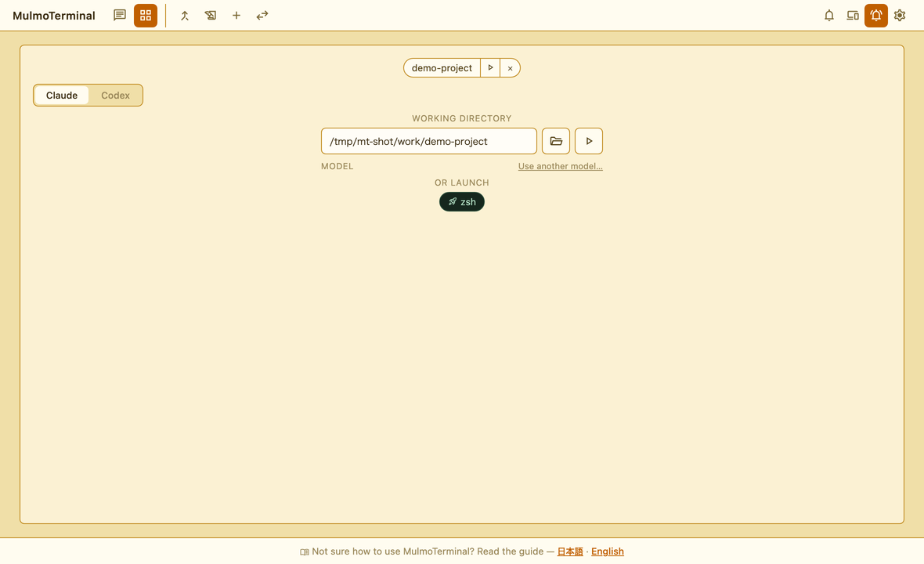Click the toolbar icon left of the plus
Viewport: 924px width, 564px height.
(x=211, y=16)
